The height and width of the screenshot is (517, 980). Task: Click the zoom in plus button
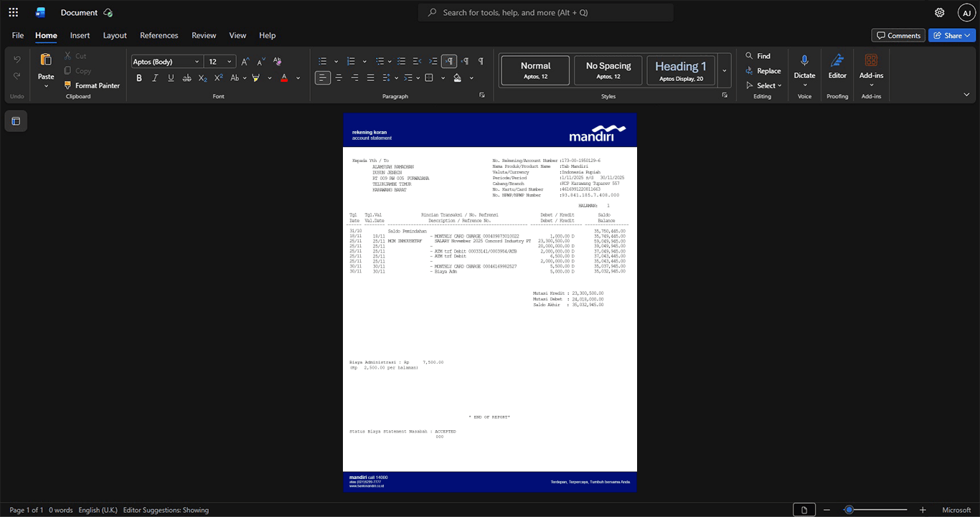[x=923, y=510]
